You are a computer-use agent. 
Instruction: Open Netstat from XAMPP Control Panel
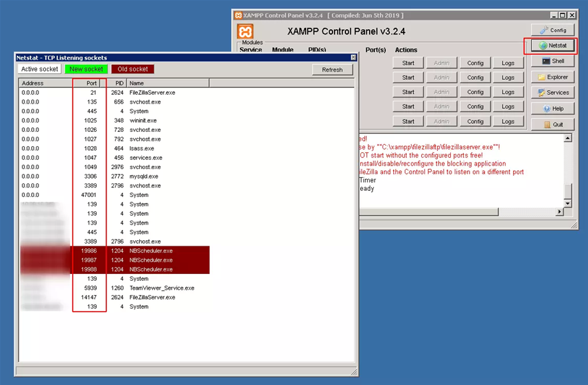point(553,45)
